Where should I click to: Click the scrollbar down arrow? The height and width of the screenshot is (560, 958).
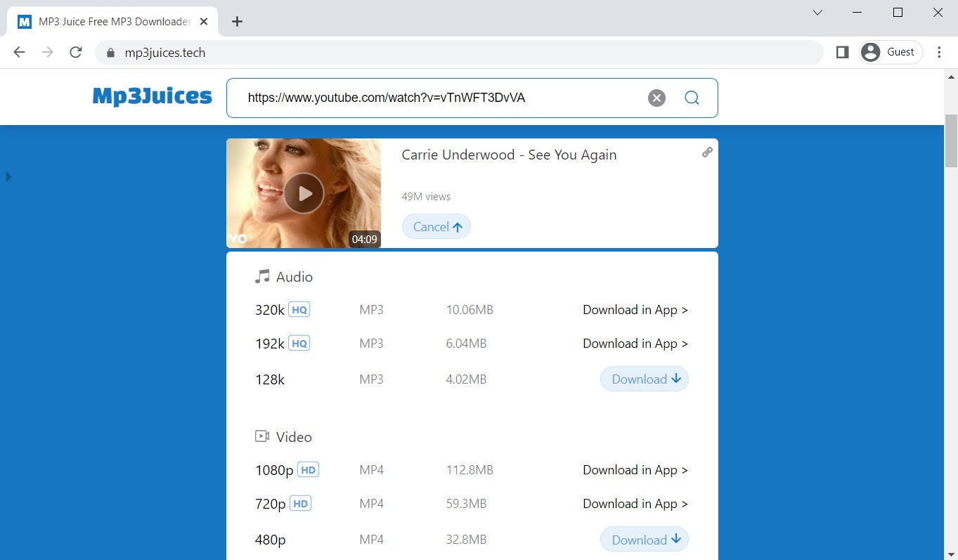click(x=951, y=554)
